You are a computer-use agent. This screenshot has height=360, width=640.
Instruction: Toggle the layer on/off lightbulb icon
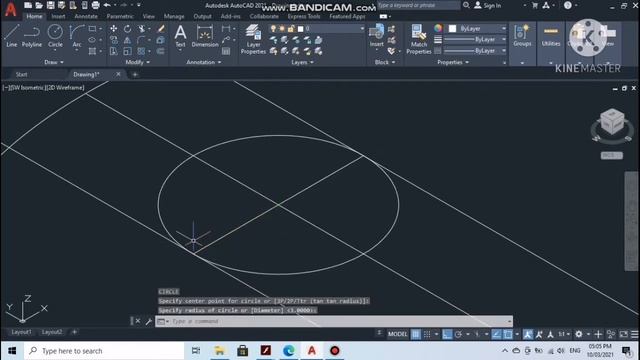273,29
